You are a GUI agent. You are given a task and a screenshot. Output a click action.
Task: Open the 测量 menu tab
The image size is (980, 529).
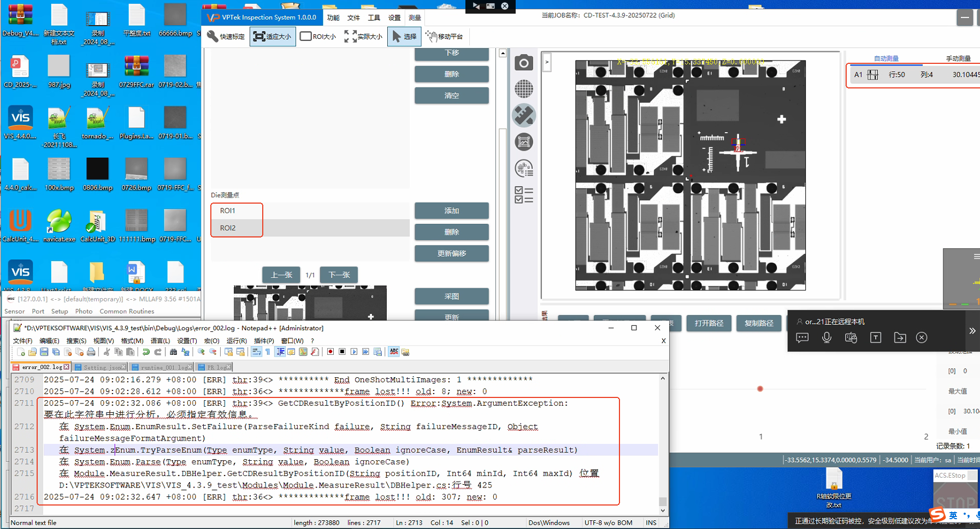(415, 17)
